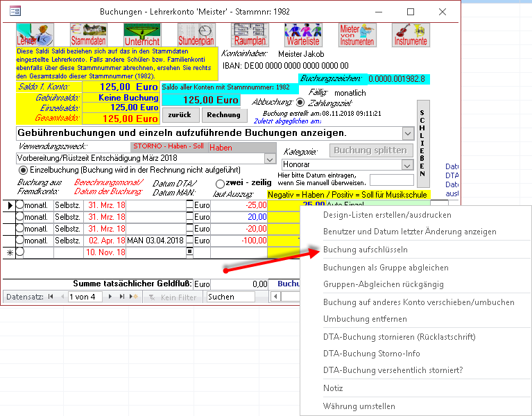Expand the Gebührenbuchungen display filter dropdown
This screenshot has width=532, height=416.
pos(407,132)
